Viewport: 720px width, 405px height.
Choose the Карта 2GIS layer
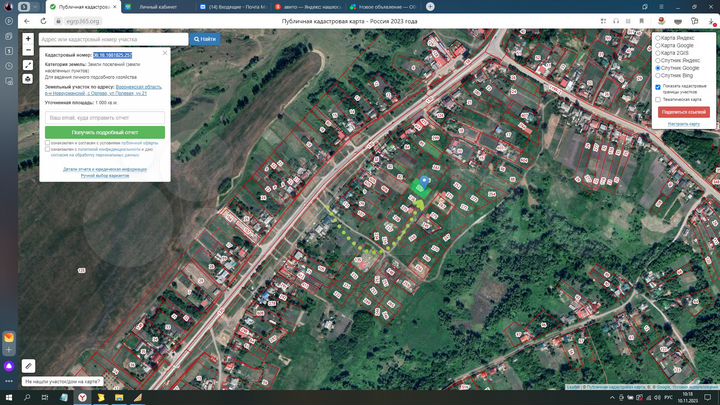pyautogui.click(x=656, y=52)
